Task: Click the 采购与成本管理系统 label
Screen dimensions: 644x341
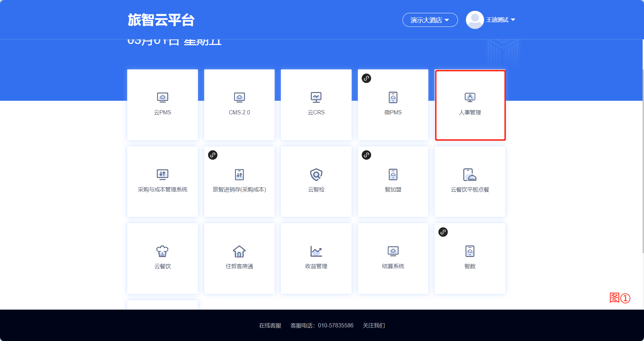Action: coord(162,189)
